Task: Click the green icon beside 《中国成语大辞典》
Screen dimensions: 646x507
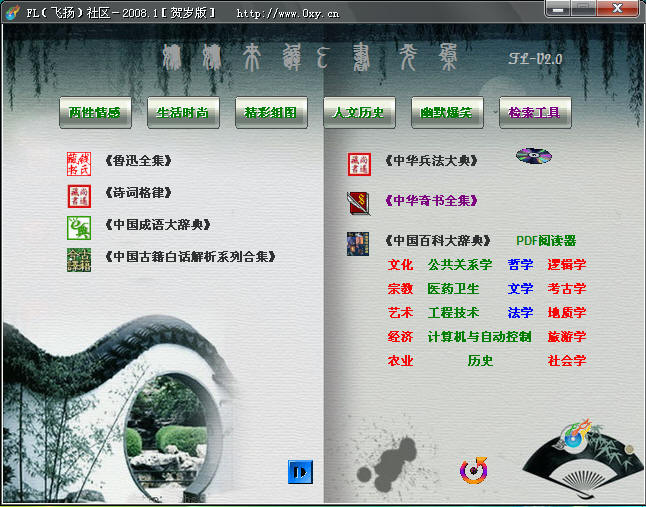Action: pos(78,226)
